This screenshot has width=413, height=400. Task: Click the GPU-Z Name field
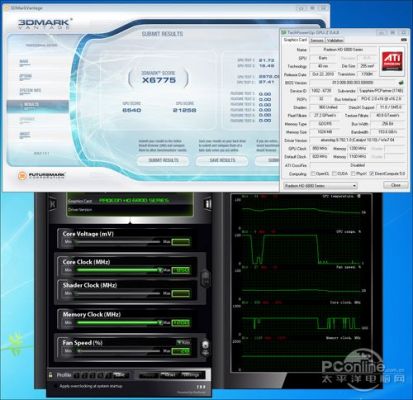click(x=343, y=50)
